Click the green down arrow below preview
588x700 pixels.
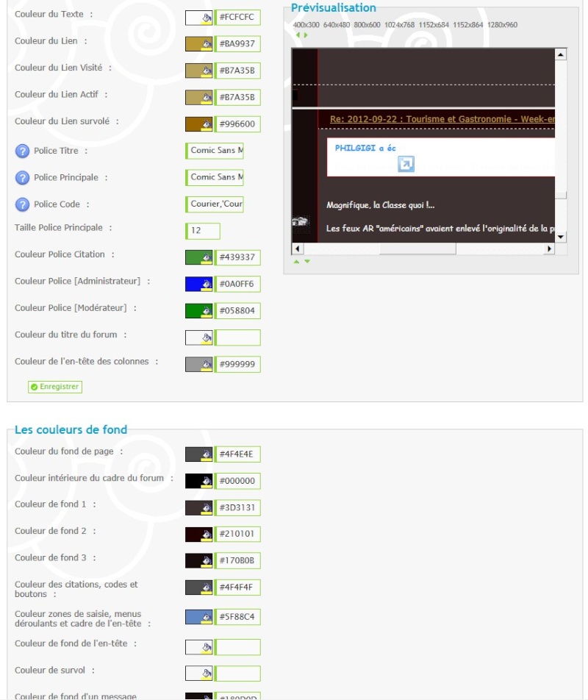[x=307, y=262]
